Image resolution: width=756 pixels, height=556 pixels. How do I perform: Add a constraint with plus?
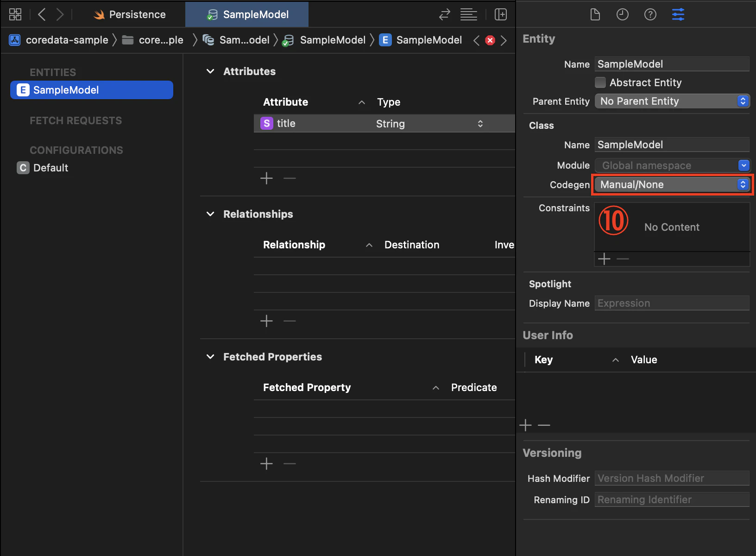[604, 259]
